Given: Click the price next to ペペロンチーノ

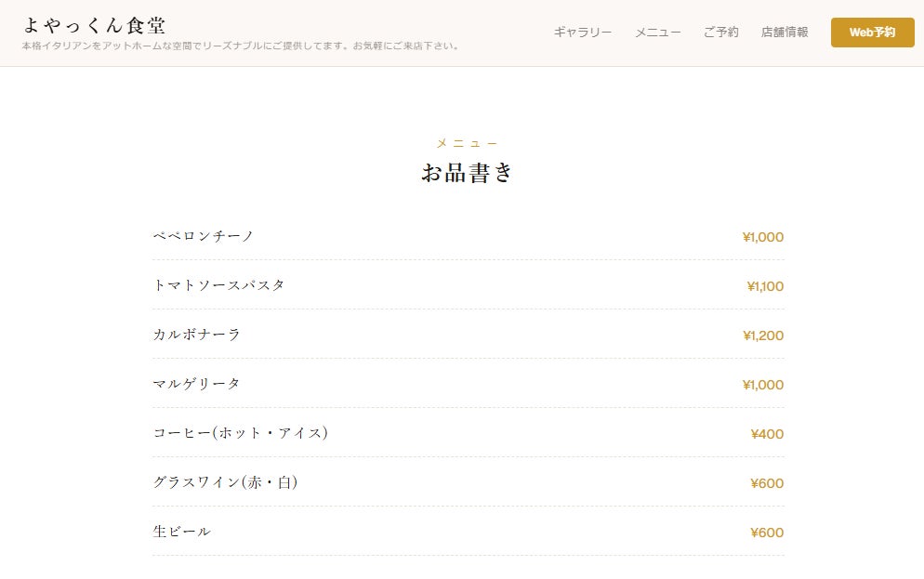Looking at the screenshot, I should 763,237.
